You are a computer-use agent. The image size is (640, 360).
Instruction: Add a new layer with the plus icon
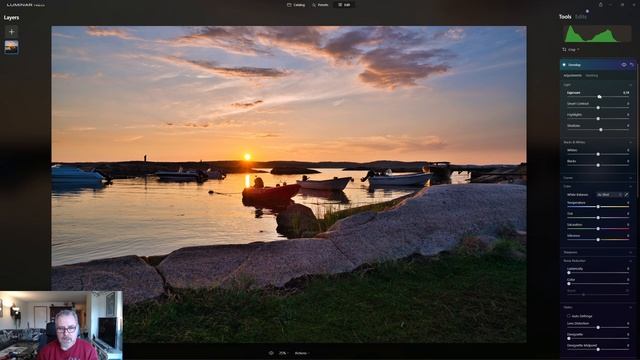point(11,31)
